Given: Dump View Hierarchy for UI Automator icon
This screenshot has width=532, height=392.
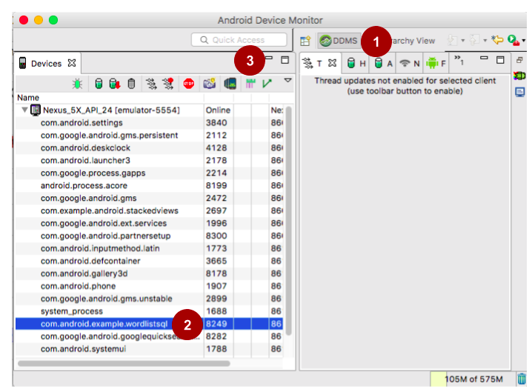Looking at the screenshot, I should [230, 84].
